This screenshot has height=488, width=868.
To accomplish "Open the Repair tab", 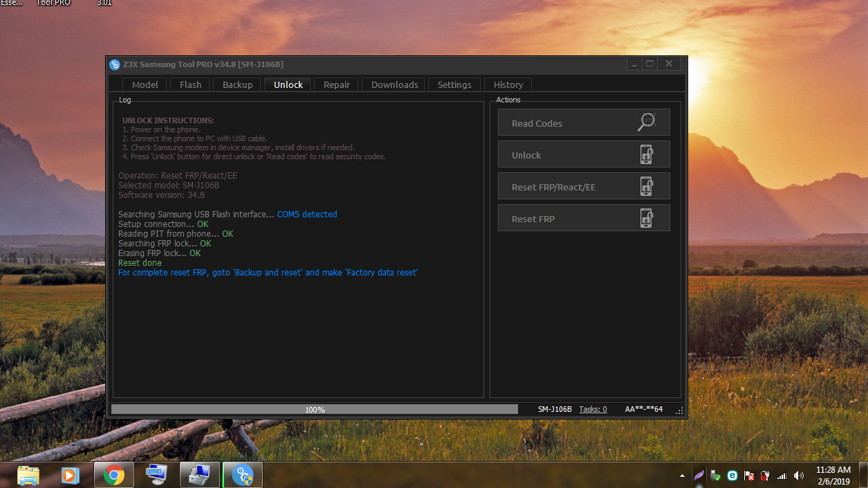I will click(x=337, y=84).
